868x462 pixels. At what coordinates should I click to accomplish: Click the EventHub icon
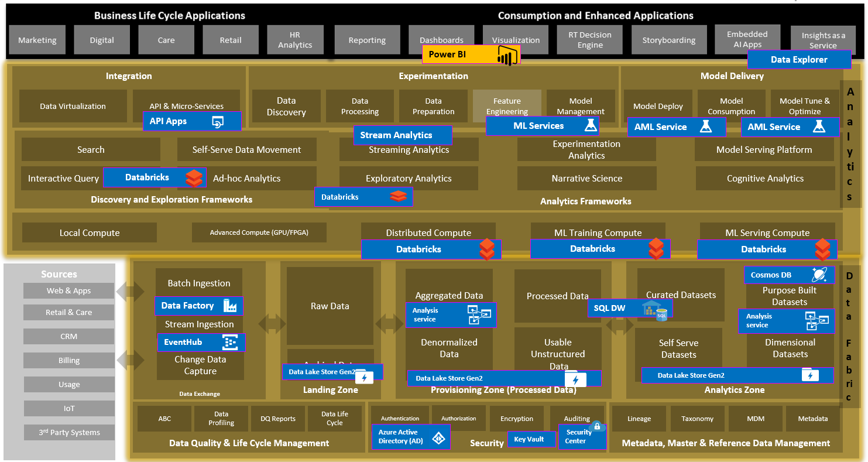[x=231, y=342]
